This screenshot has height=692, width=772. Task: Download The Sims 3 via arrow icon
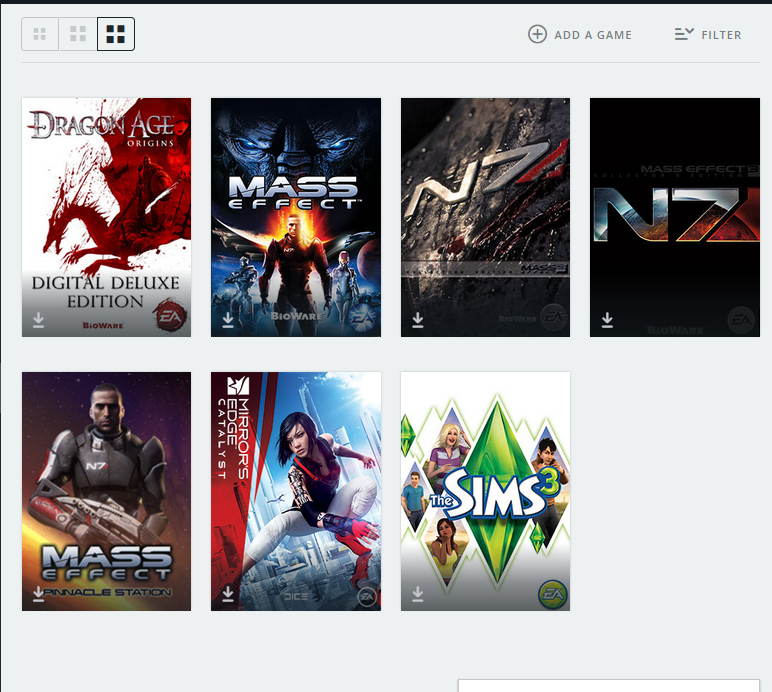click(418, 594)
